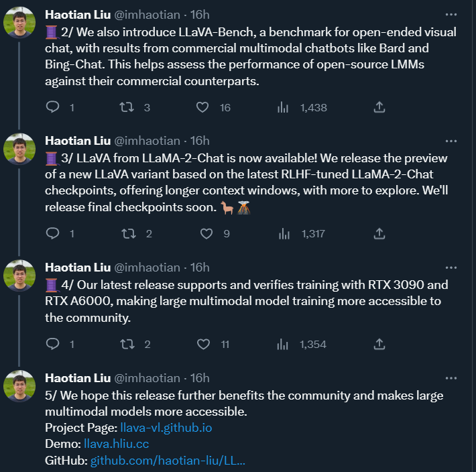View analytics showing 1,438 views
Screen dimensions: 476x472
point(302,107)
